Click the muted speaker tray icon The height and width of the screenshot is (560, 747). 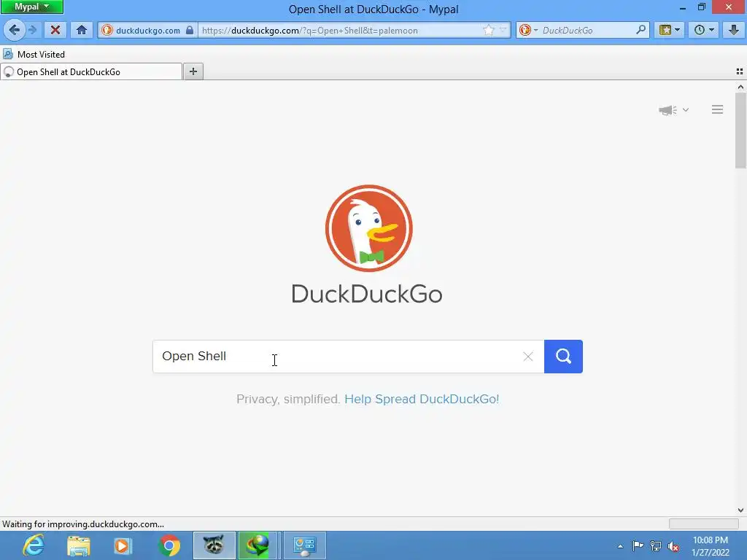pos(673,546)
